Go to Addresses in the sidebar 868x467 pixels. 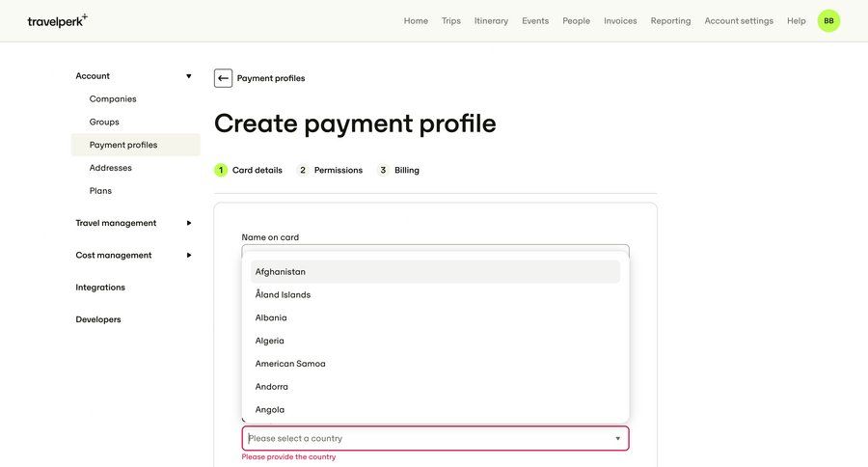pyautogui.click(x=111, y=168)
